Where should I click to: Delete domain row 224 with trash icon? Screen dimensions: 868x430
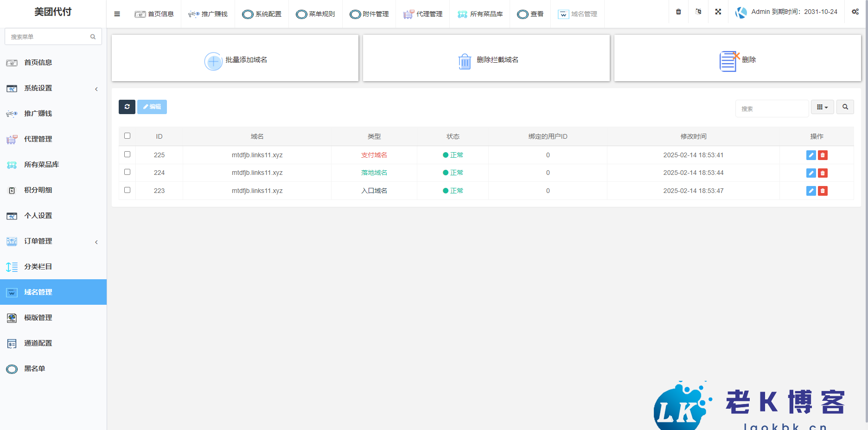(823, 173)
